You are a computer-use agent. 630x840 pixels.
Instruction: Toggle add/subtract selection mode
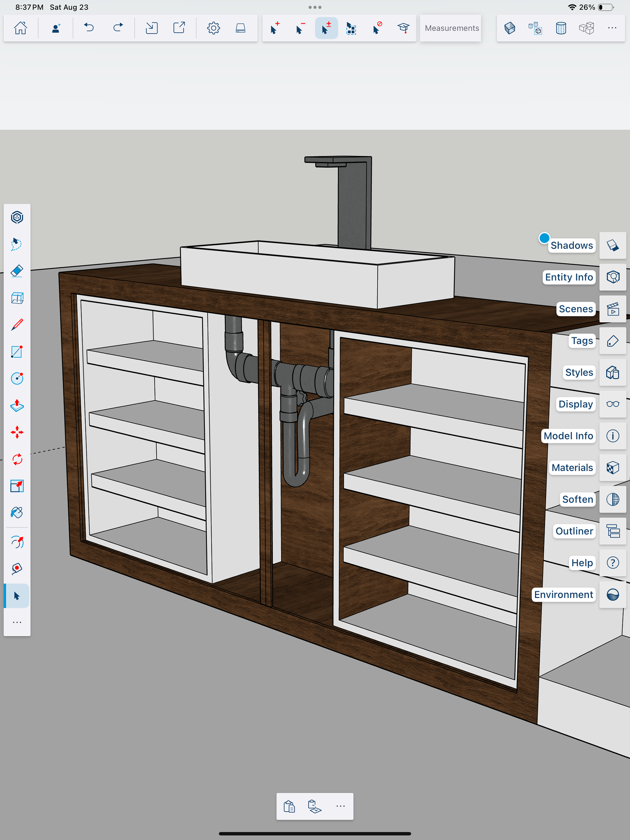pyautogui.click(x=326, y=28)
